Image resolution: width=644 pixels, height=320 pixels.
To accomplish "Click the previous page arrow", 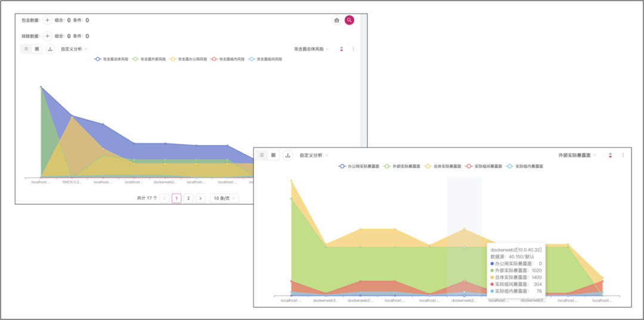I will [165, 198].
